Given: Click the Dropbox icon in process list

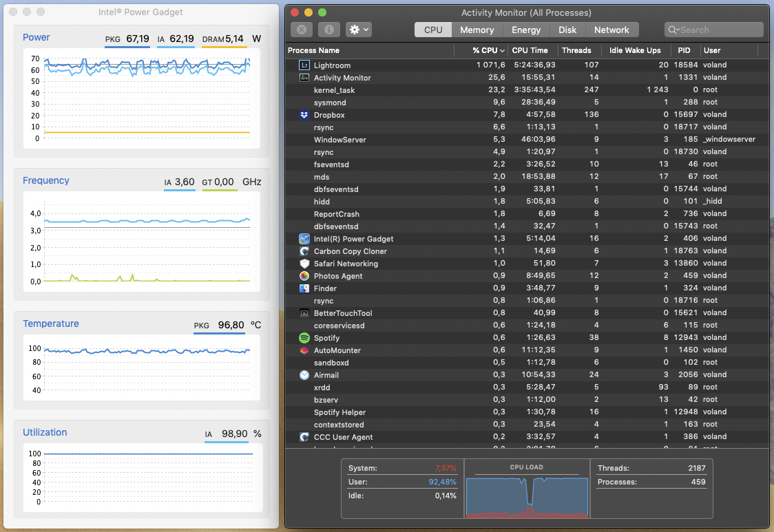Looking at the screenshot, I should point(304,115).
